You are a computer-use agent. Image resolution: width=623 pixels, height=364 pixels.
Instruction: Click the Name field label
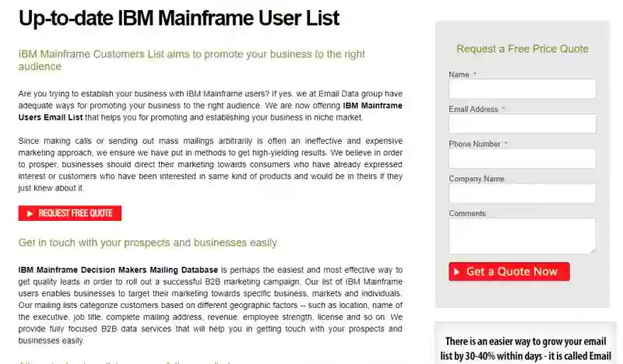point(459,75)
